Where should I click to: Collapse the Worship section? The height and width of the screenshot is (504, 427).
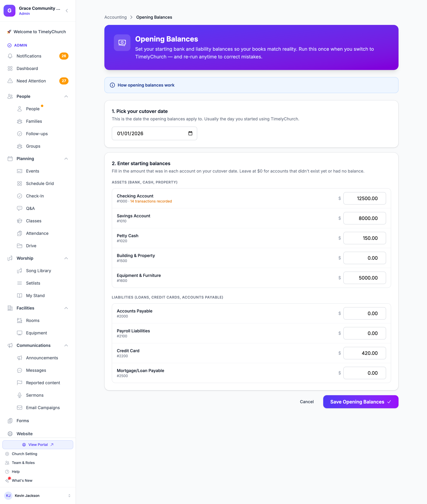pos(66,258)
